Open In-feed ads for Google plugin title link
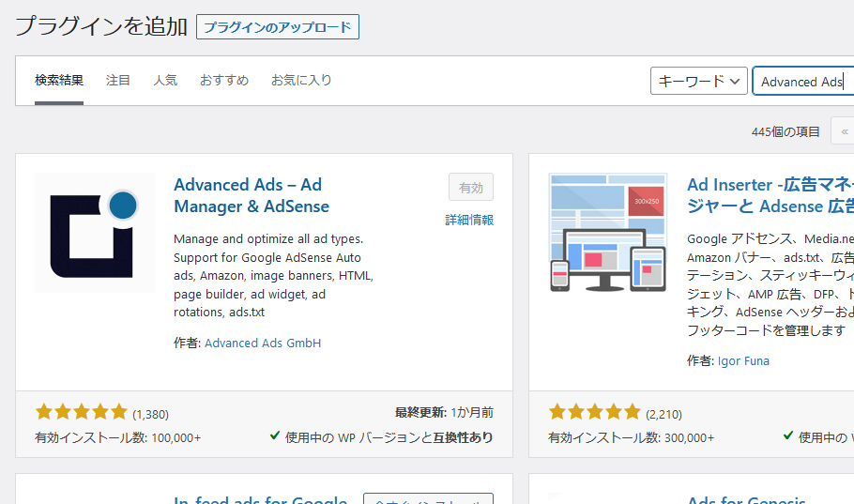The image size is (854, 504). tap(260, 499)
